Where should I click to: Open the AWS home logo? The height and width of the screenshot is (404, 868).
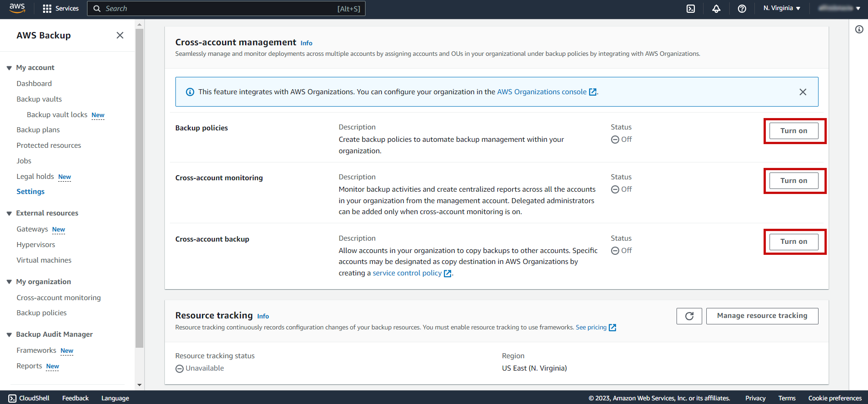(17, 8)
